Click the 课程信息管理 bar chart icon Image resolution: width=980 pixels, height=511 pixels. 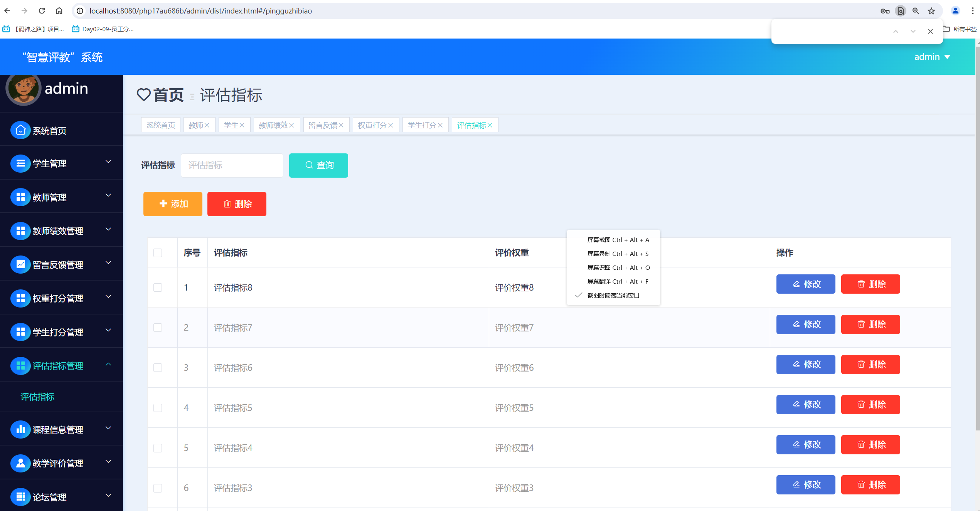point(20,429)
